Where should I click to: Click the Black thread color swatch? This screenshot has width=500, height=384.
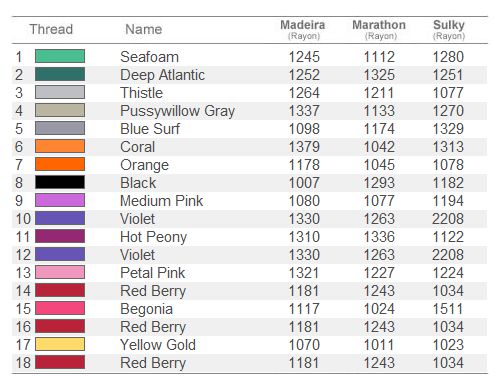coord(60,182)
